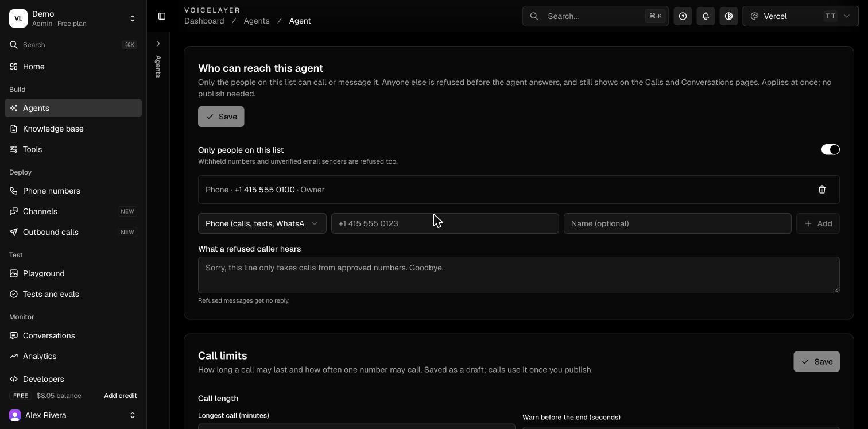Image resolution: width=868 pixels, height=429 pixels.
Task: Click the Phone numbers icon
Action: (14, 191)
